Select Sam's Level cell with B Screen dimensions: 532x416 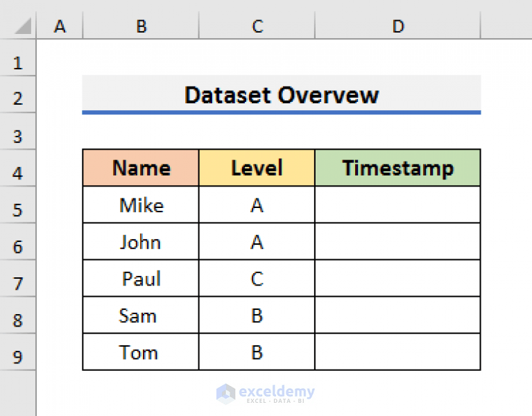[257, 315]
